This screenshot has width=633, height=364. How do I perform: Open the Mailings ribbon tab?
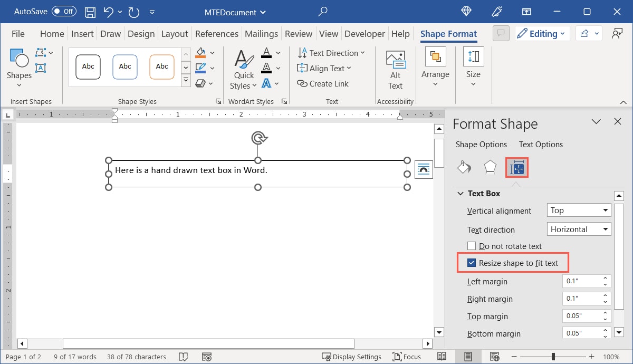261,33
